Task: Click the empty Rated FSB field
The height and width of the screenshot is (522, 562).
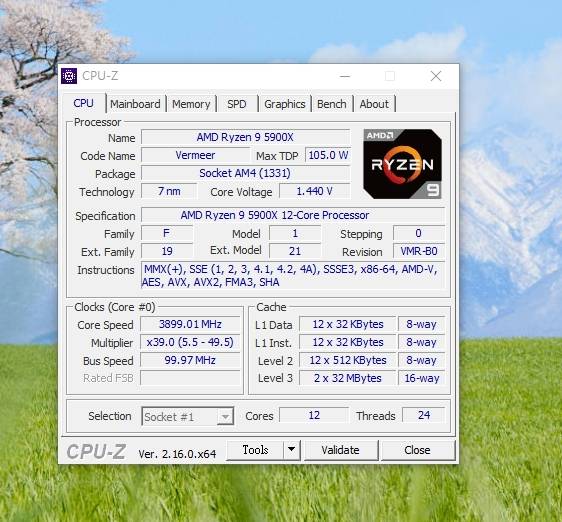Action: [x=190, y=378]
